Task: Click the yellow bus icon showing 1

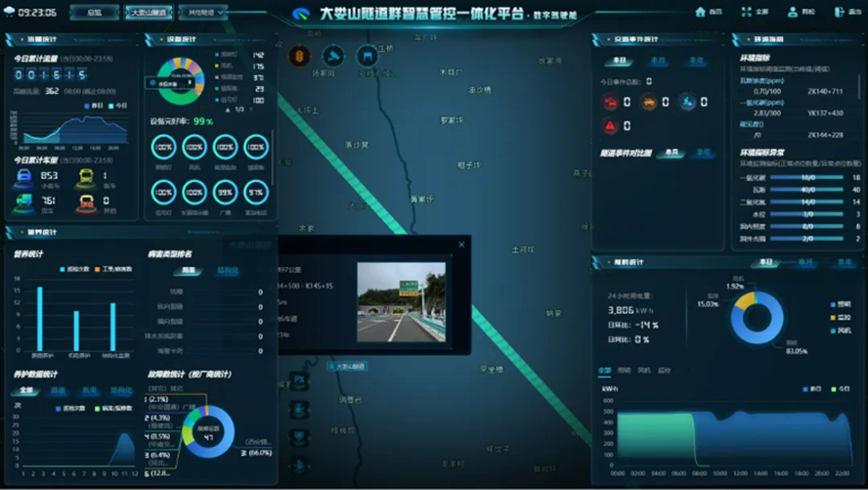Action: click(86, 178)
